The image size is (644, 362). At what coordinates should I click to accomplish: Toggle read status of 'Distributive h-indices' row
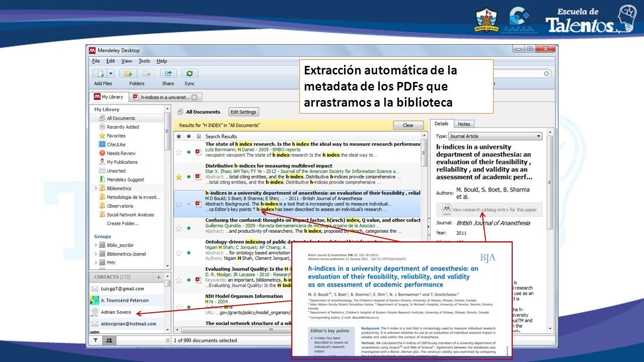(189, 176)
